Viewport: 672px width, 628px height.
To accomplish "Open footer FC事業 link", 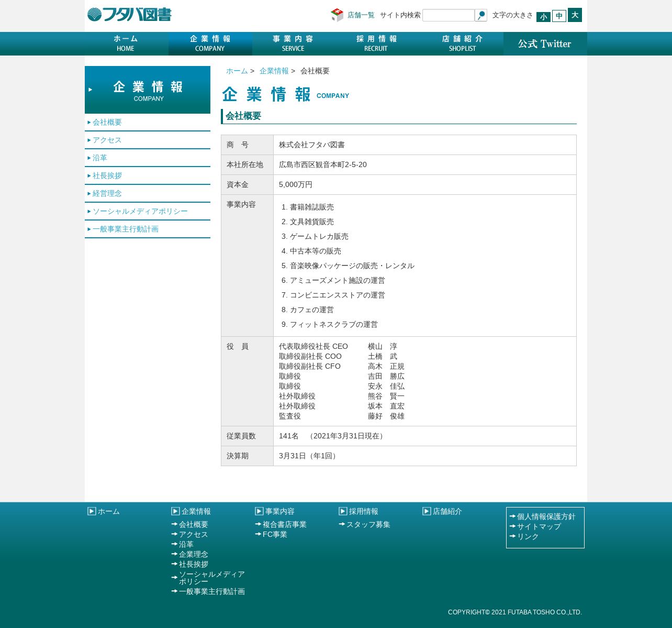I will (275, 534).
